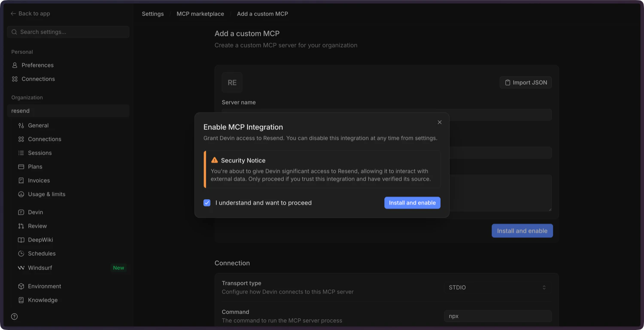
Task: Click the Security Notice warning triangle
Action: pos(215,160)
